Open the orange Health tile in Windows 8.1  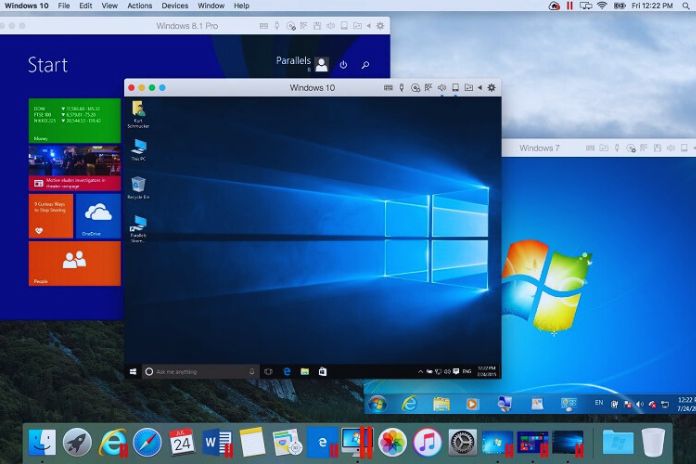point(51,216)
